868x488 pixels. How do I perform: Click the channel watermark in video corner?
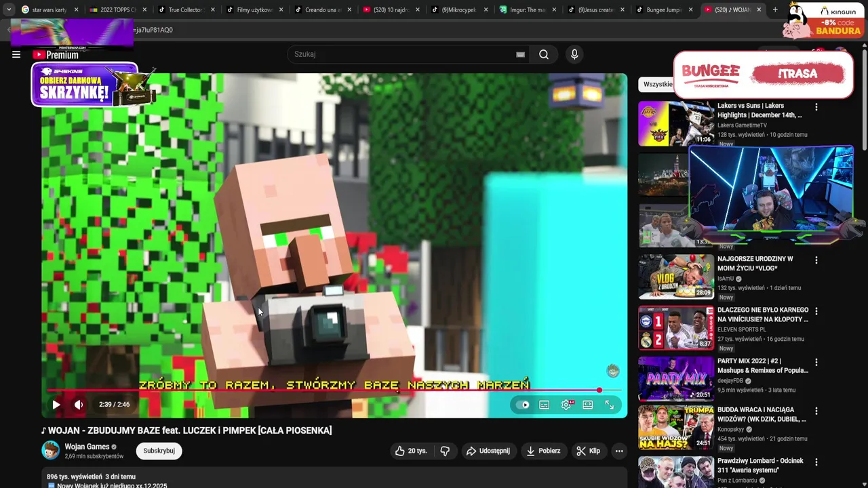pyautogui.click(x=613, y=370)
